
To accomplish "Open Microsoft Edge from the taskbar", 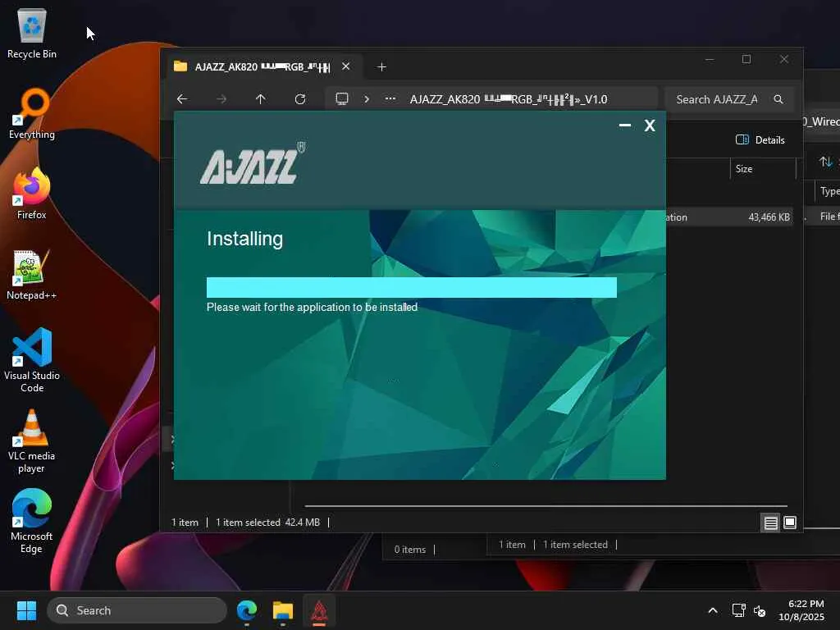I will point(247,610).
